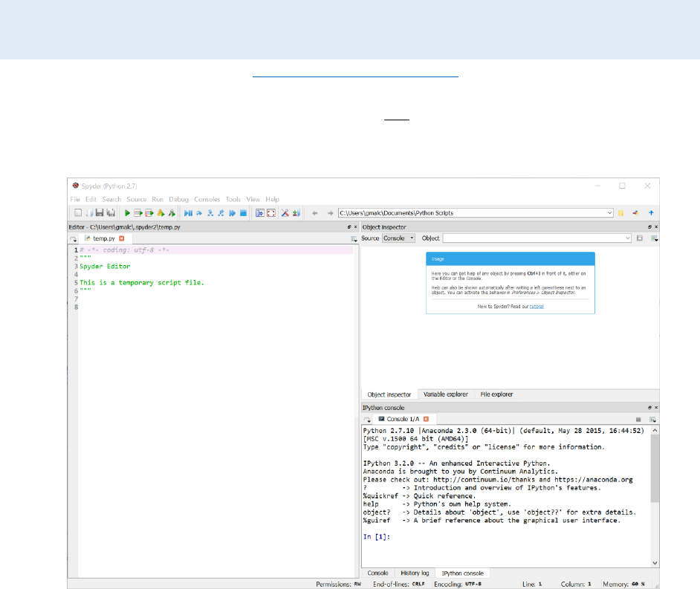Undock the Editor pane

pyautogui.click(x=349, y=227)
